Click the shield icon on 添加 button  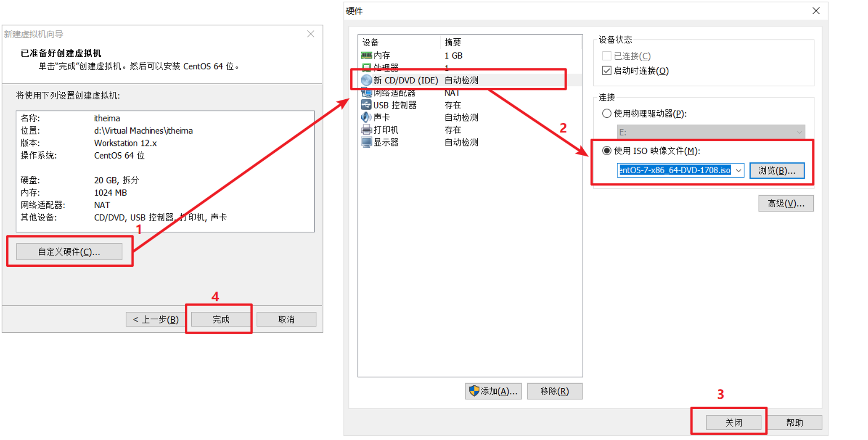pos(474,391)
